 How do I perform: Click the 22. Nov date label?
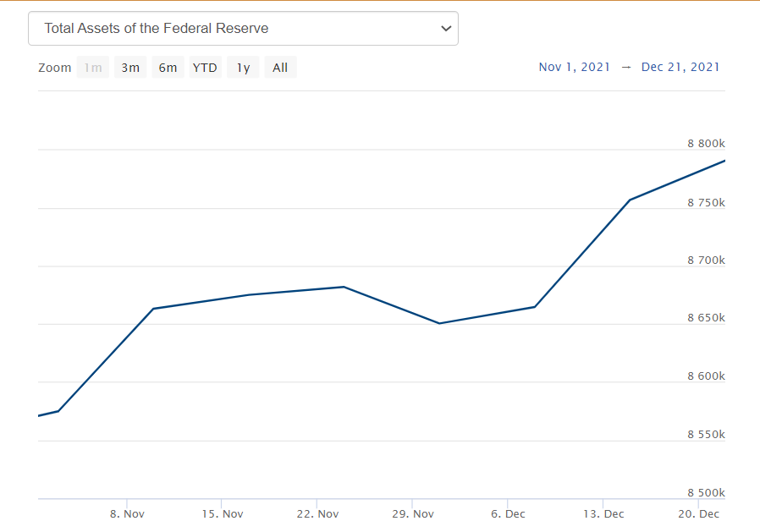pyautogui.click(x=317, y=514)
